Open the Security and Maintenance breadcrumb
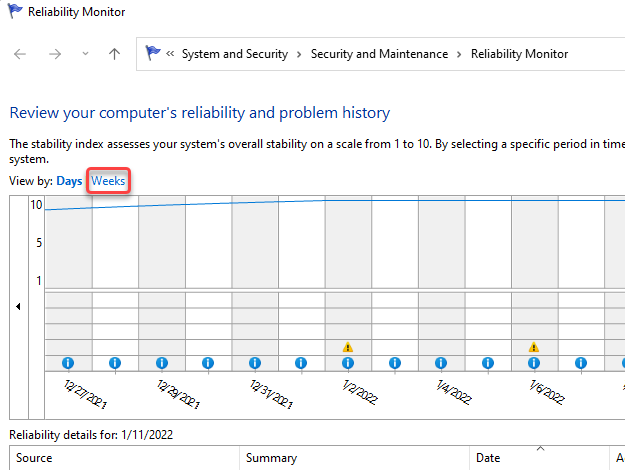 379,54
